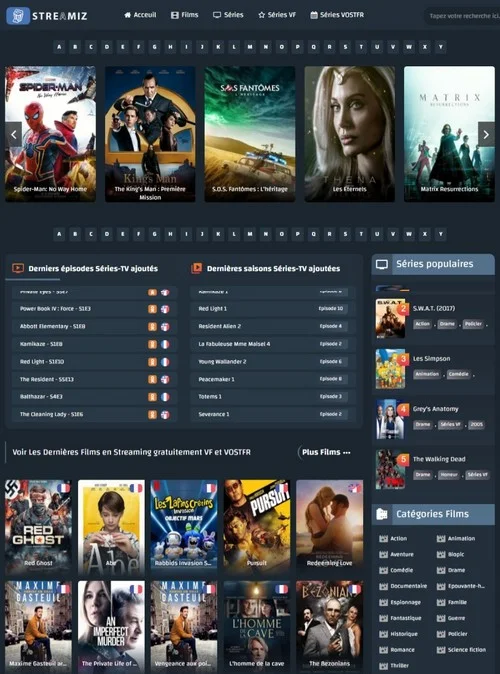Open Pursuit film poster
The height and width of the screenshot is (674, 500).
(x=257, y=527)
